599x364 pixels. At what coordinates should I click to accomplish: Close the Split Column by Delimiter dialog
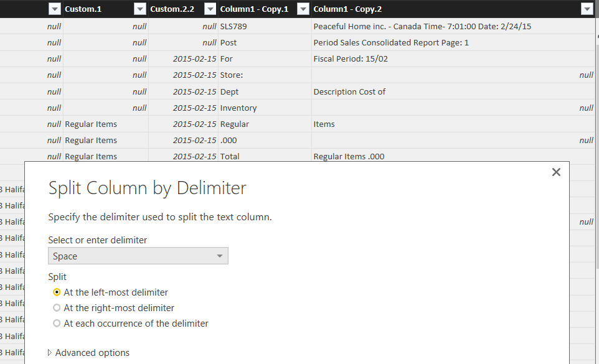[556, 172]
